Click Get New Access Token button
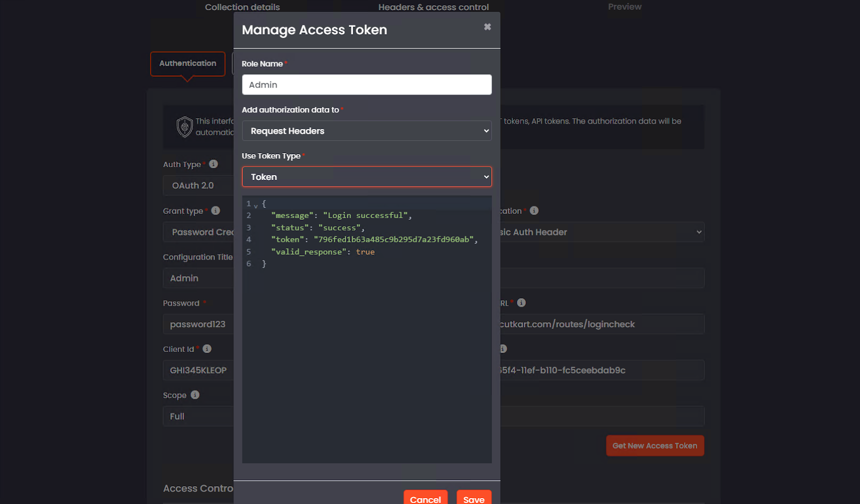Image resolution: width=860 pixels, height=504 pixels. coord(655,445)
